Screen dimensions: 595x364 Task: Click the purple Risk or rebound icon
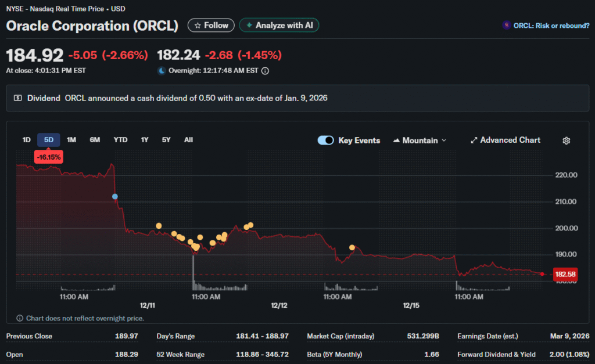[x=507, y=26]
